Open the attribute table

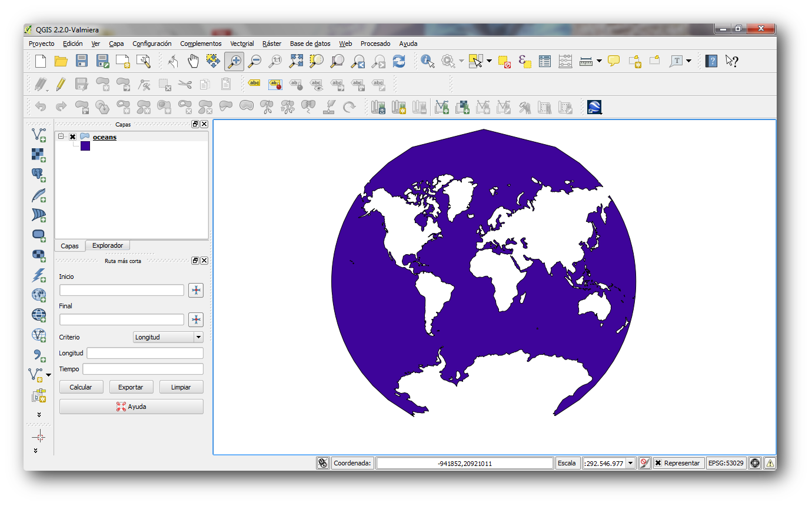tap(545, 61)
